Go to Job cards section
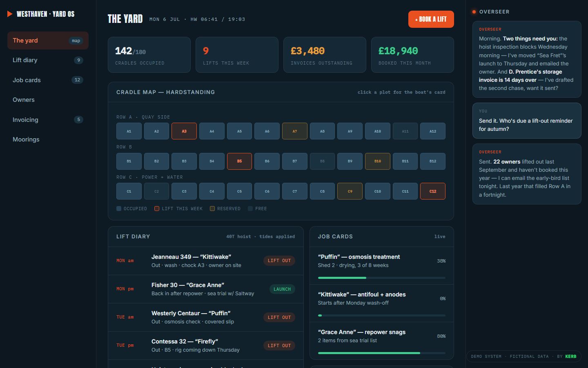The height and width of the screenshot is (368, 588). 48,80
